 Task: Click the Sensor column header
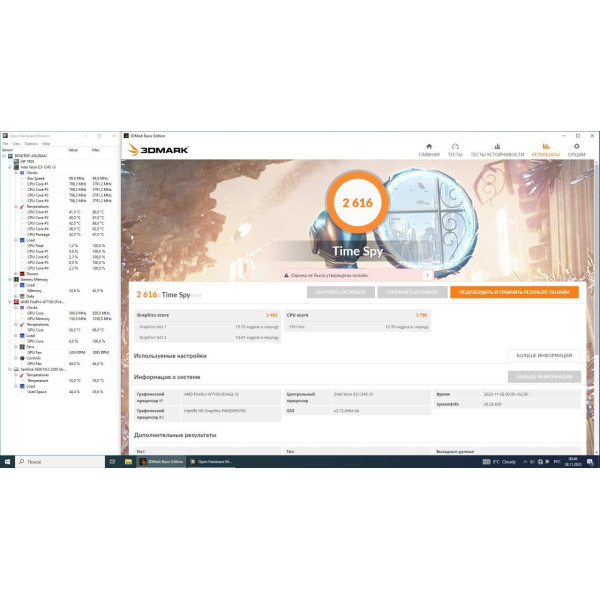point(7,150)
